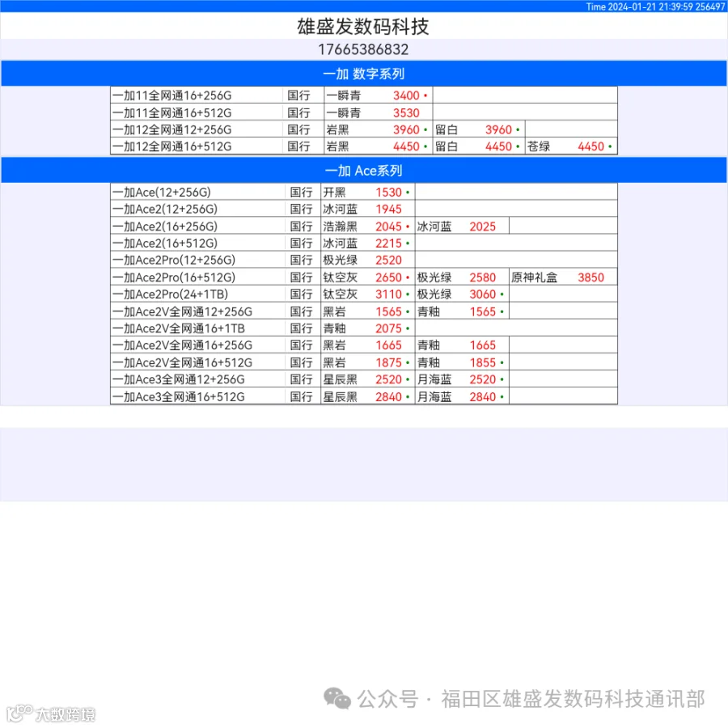This screenshot has width=728, height=728.
Task: Click 岩黑 price 4450 in 一加12 16+512G row
Action: 406,146
